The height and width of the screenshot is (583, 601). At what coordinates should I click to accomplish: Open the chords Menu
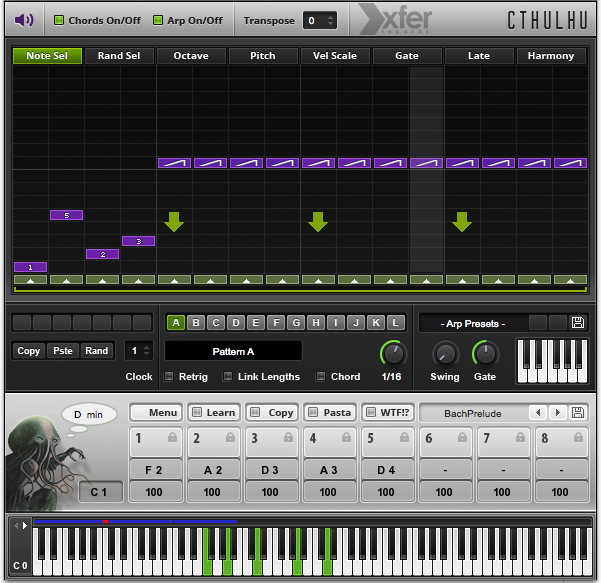click(156, 413)
